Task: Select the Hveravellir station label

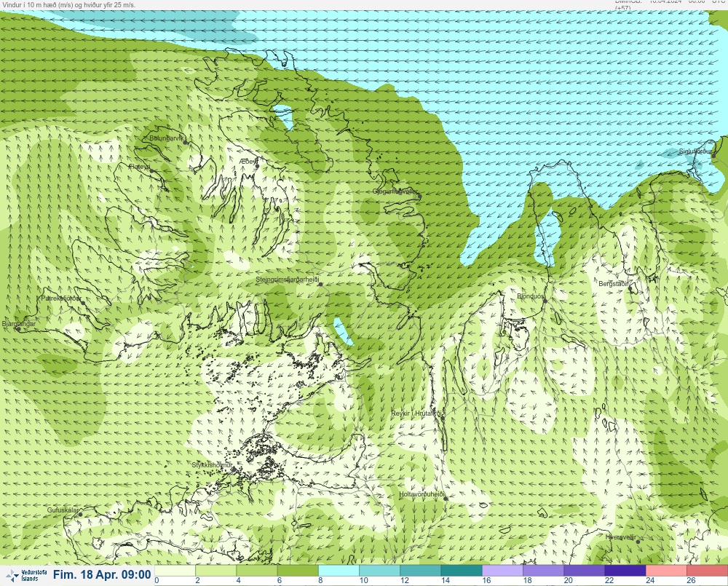Action: click(x=620, y=536)
